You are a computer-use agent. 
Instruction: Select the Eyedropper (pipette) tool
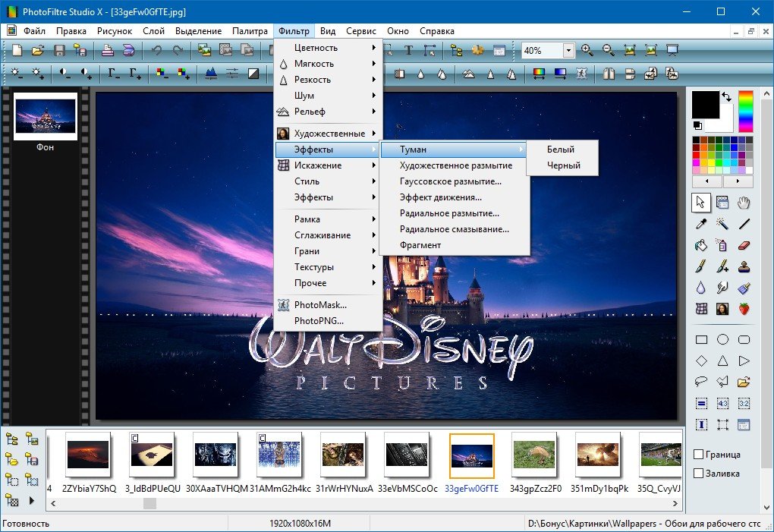(701, 224)
